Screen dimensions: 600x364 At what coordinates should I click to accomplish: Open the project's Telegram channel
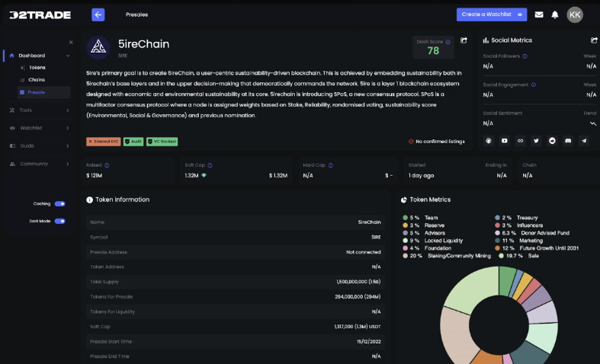(x=584, y=141)
